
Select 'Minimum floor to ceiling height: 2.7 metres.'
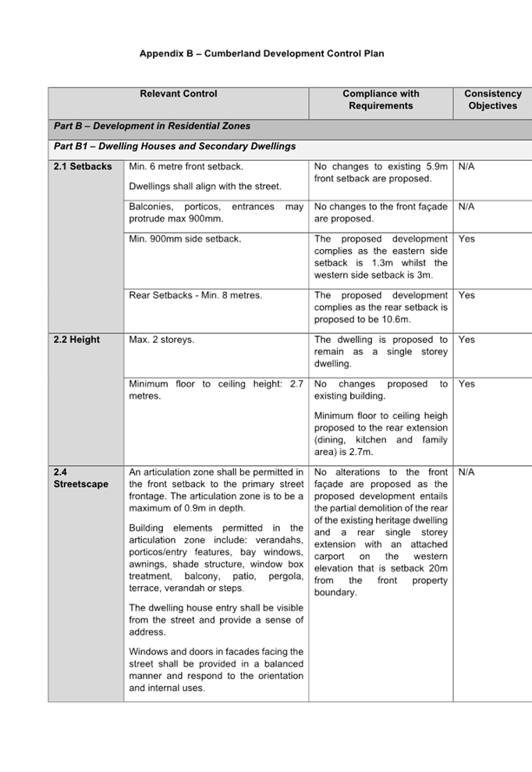tap(216, 390)
